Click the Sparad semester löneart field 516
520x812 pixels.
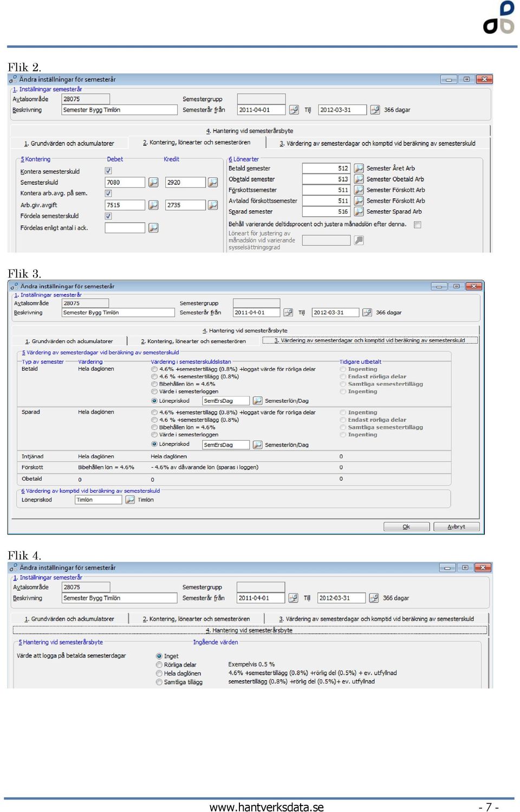pos(326,211)
